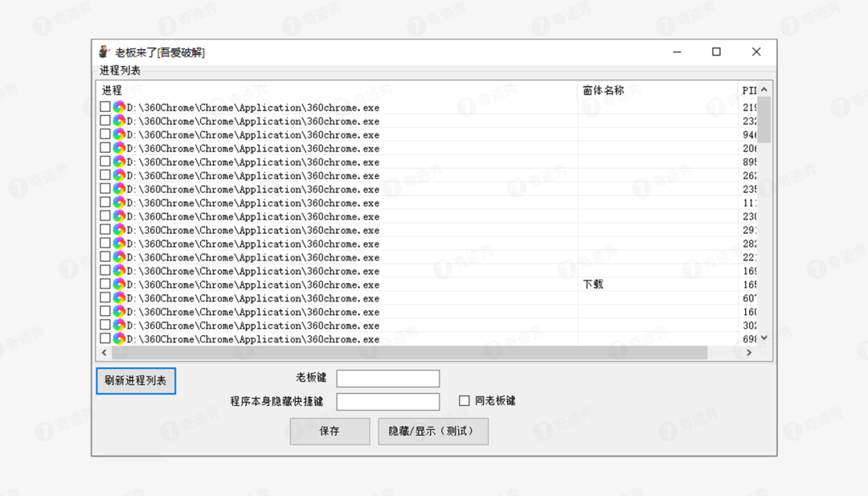The height and width of the screenshot is (496, 868).
Task: Check the row with PID starting 26
Action: (x=105, y=175)
